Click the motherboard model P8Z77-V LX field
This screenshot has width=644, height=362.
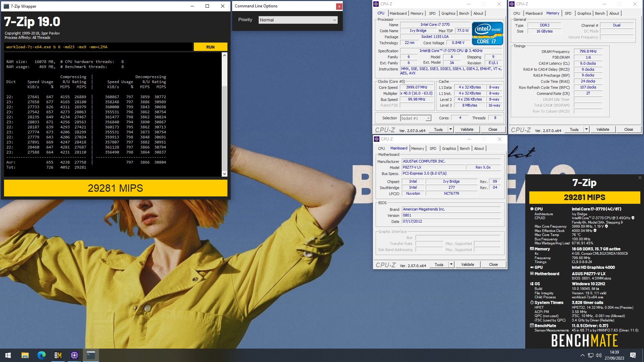(x=433, y=168)
